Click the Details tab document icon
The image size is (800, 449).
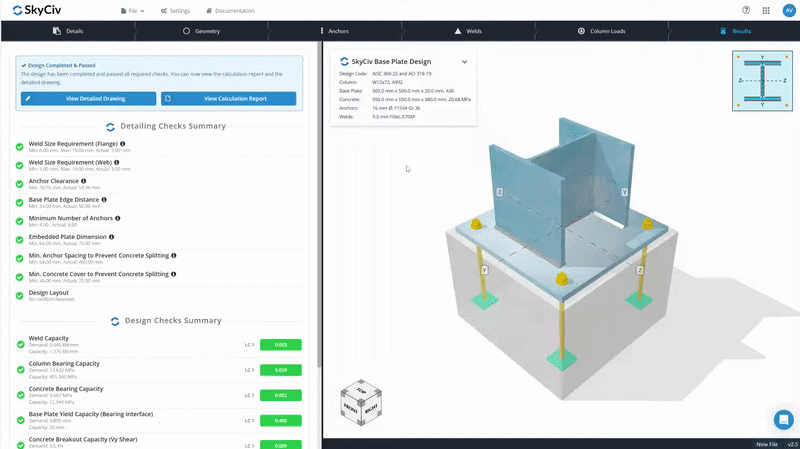(57, 31)
